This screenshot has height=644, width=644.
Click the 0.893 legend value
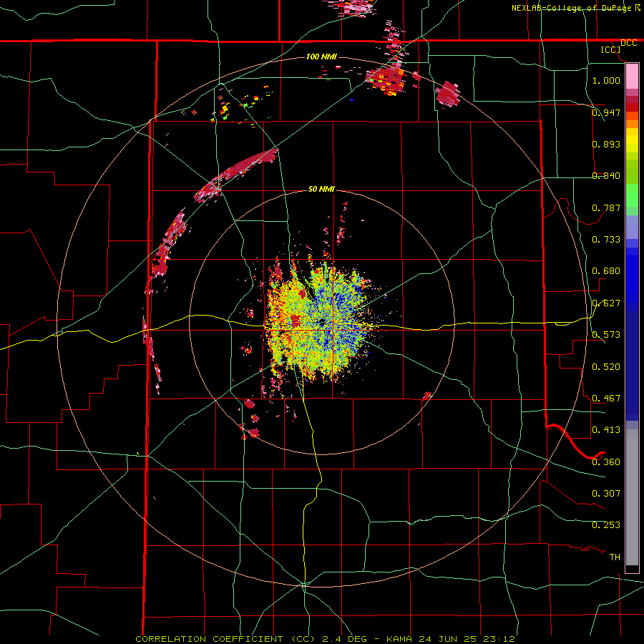(606, 144)
